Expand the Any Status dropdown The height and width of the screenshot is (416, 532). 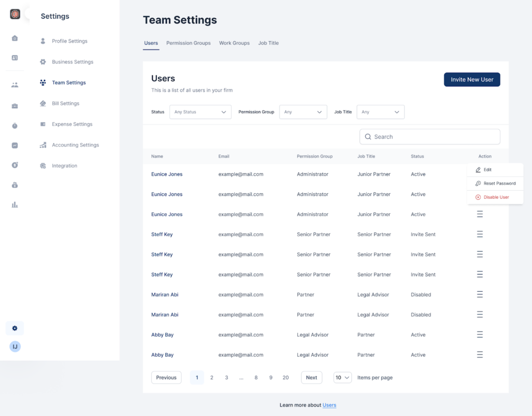point(200,112)
